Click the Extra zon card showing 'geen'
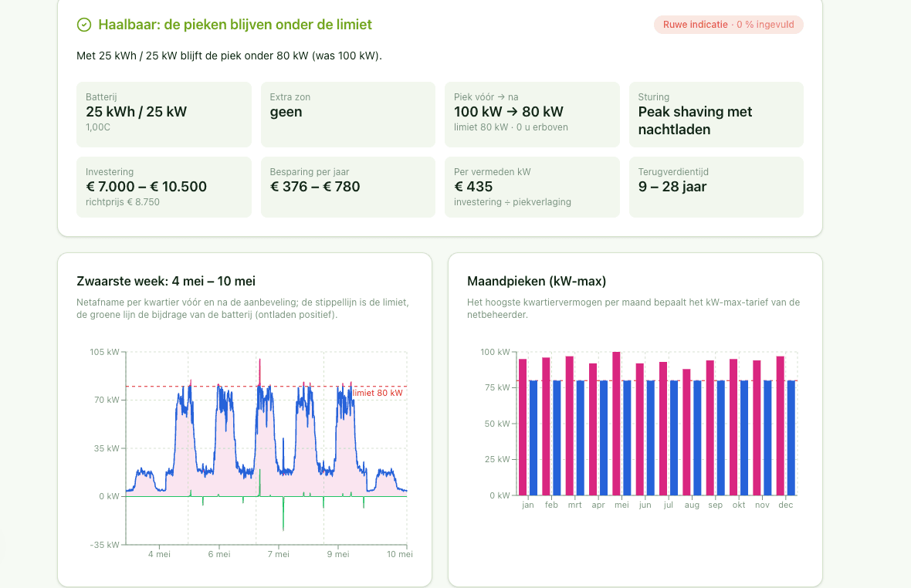The width and height of the screenshot is (911, 588). (348, 114)
